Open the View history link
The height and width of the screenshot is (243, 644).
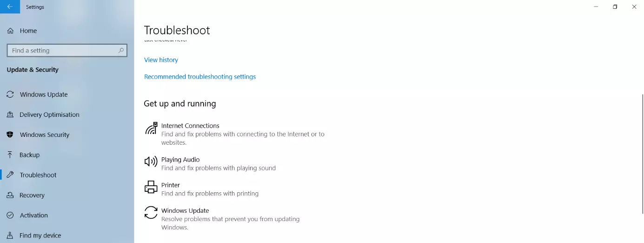tap(161, 60)
